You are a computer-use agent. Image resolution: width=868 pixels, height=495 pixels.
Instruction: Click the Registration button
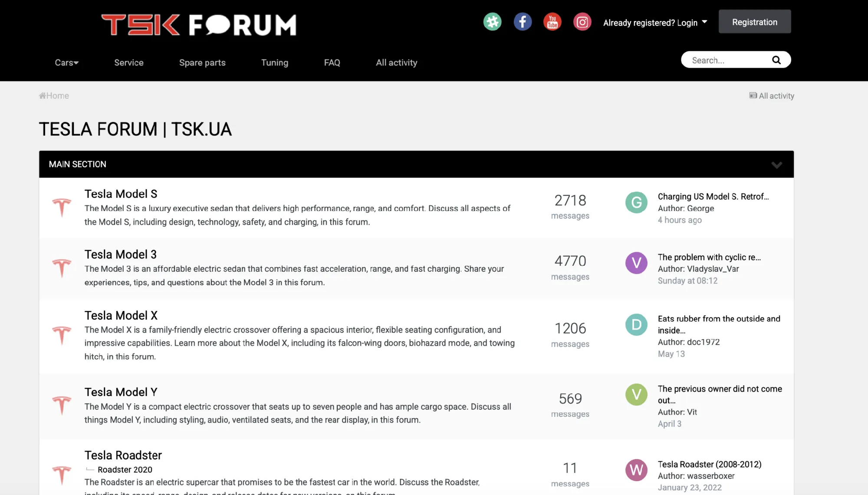[x=755, y=22]
